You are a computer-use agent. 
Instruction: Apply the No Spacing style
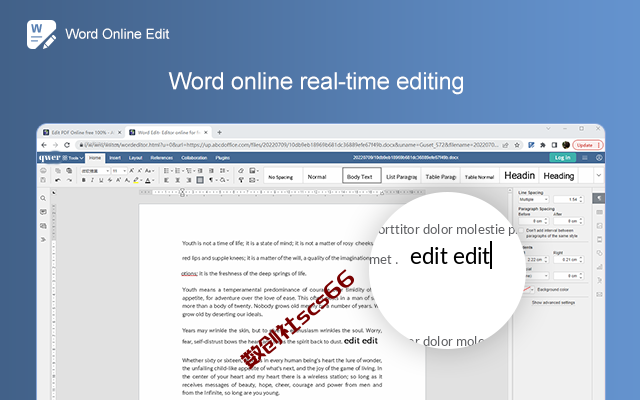click(x=281, y=177)
